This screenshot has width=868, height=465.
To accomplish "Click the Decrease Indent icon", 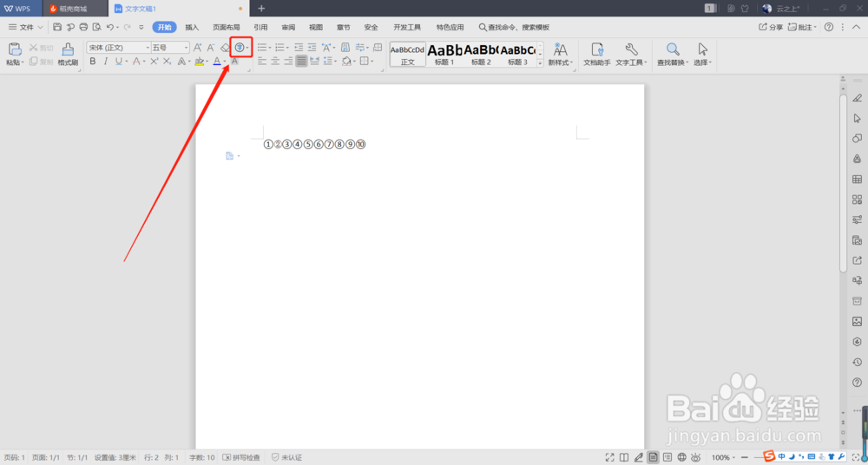I will 299,48.
